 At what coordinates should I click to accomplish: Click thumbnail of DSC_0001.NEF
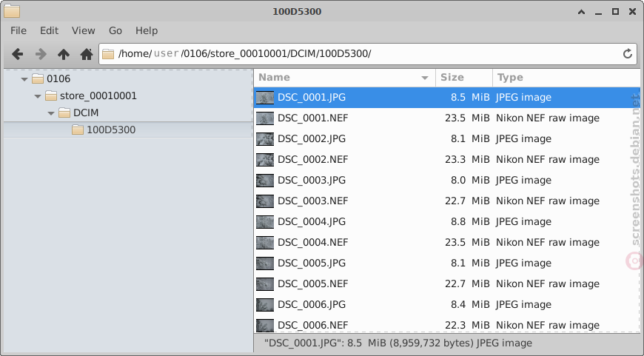coord(265,118)
